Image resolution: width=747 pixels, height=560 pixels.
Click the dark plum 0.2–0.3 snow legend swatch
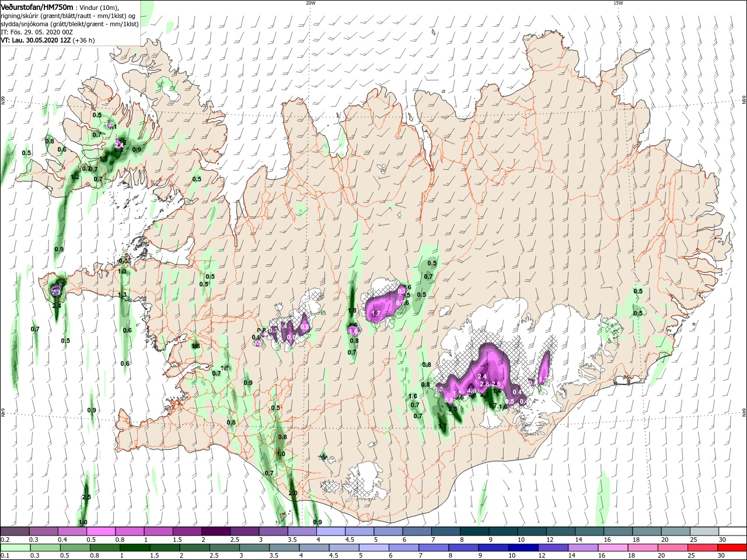tap(15, 531)
